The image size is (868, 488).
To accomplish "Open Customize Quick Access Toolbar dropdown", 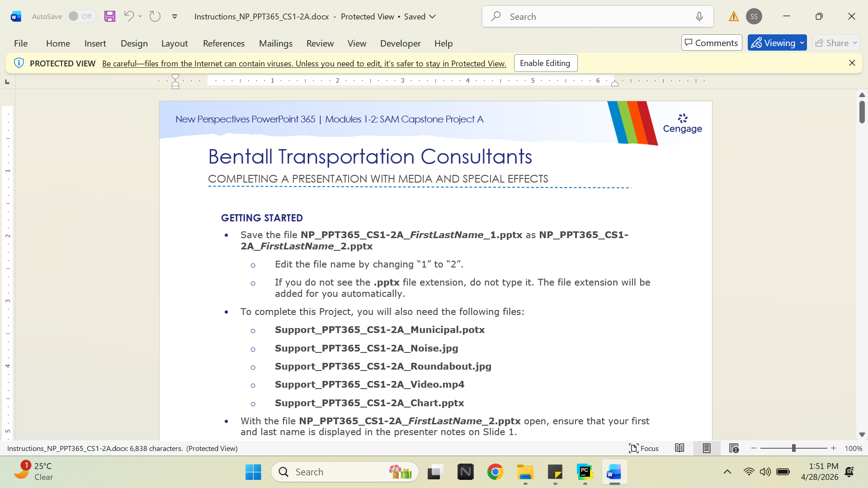I will 175,17.
